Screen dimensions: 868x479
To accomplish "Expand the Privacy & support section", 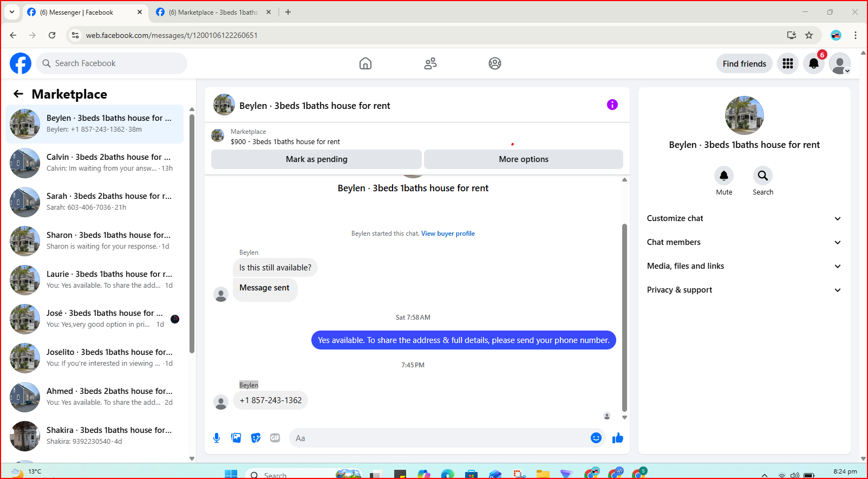I will click(x=744, y=290).
